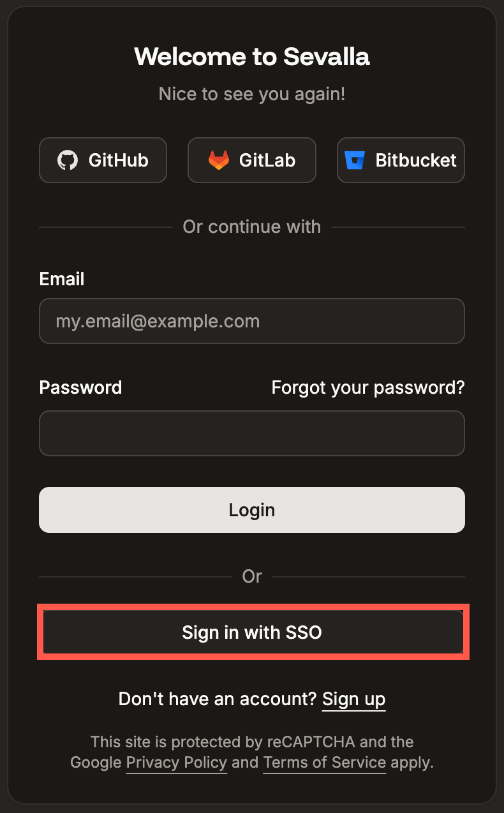Click the Password input field
Screen dimensions: 504x813
pos(252,433)
